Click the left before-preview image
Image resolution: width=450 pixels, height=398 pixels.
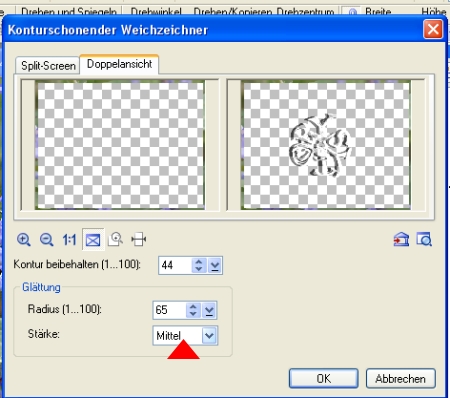(120, 145)
